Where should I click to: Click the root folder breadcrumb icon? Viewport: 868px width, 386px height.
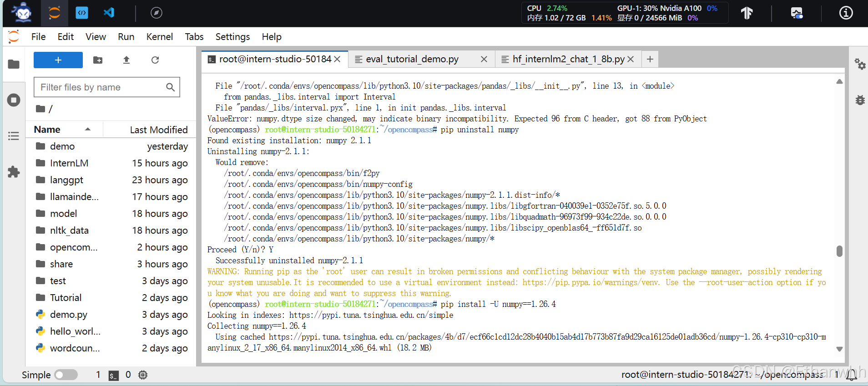click(40, 109)
